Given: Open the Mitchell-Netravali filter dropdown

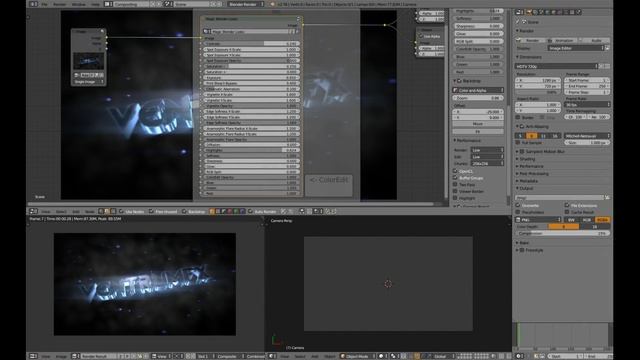Looking at the screenshot, I should 587,136.
